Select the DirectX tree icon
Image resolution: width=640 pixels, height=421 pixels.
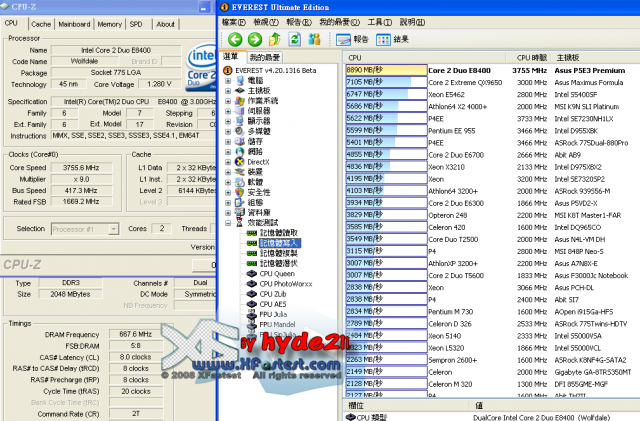click(x=240, y=162)
